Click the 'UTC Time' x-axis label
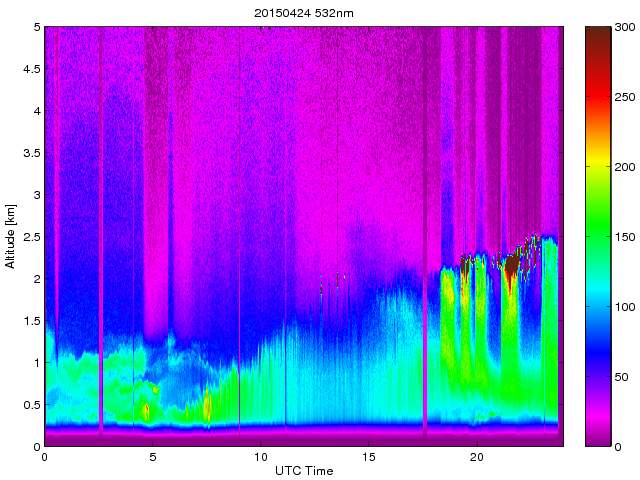Image resolution: width=640 pixels, height=480 pixels. coord(304,471)
